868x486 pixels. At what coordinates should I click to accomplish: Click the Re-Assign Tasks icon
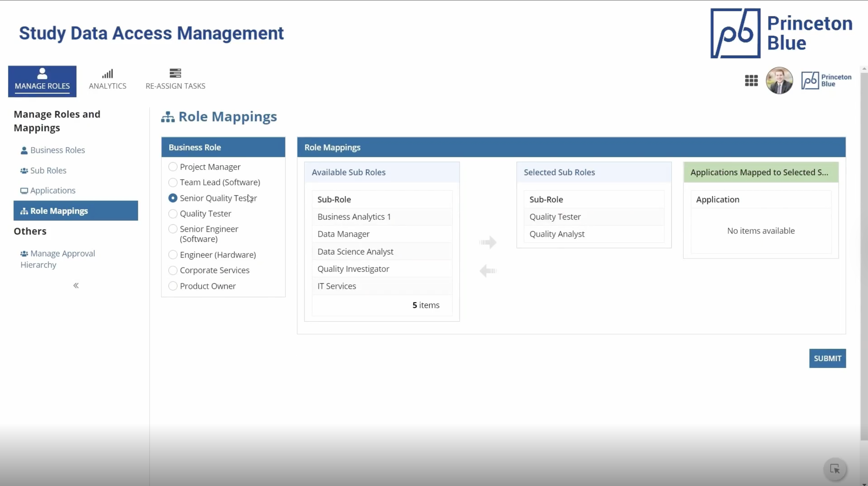pyautogui.click(x=175, y=73)
